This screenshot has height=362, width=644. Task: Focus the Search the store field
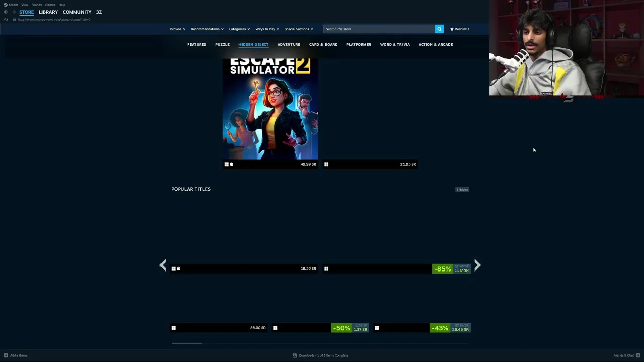point(379,29)
